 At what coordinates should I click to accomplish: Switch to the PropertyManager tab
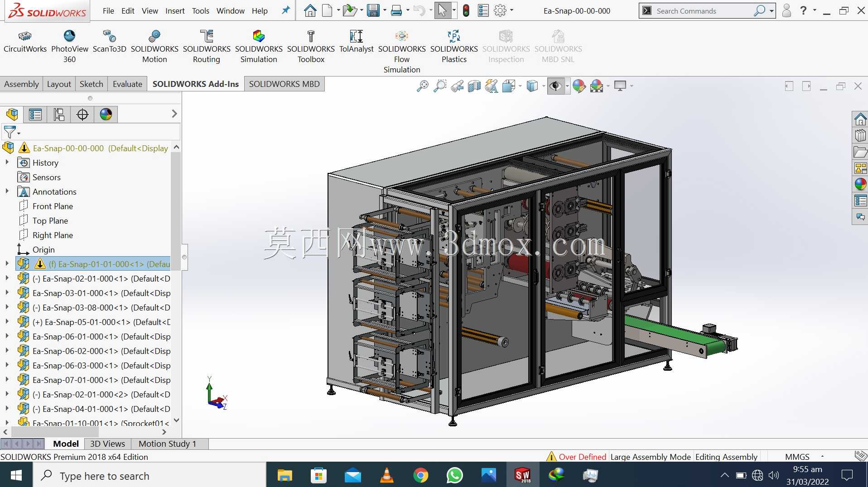[x=35, y=115]
